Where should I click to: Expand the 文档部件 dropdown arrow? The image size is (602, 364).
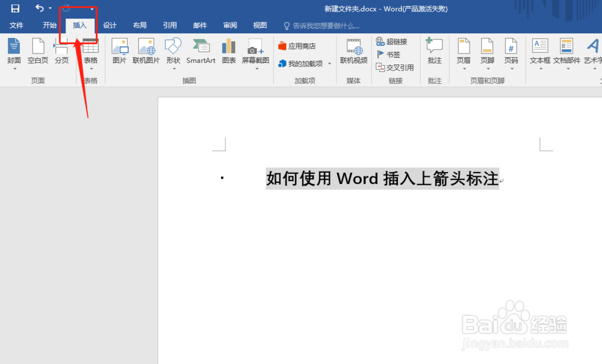tap(568, 69)
